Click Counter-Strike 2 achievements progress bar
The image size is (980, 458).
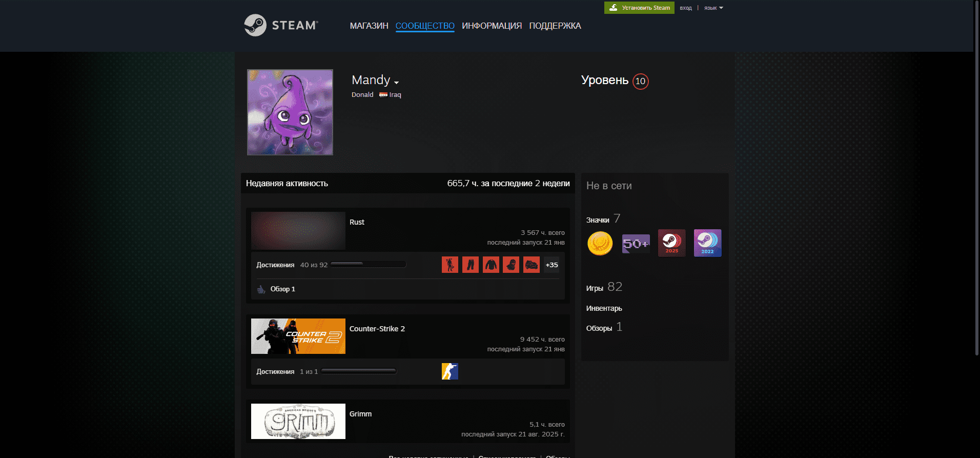tap(359, 371)
